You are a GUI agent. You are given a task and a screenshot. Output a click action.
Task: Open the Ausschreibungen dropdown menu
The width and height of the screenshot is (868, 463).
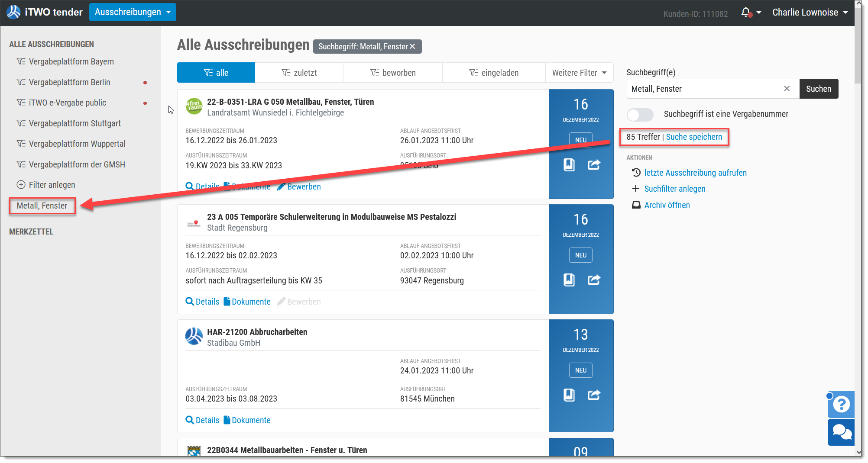(x=133, y=12)
